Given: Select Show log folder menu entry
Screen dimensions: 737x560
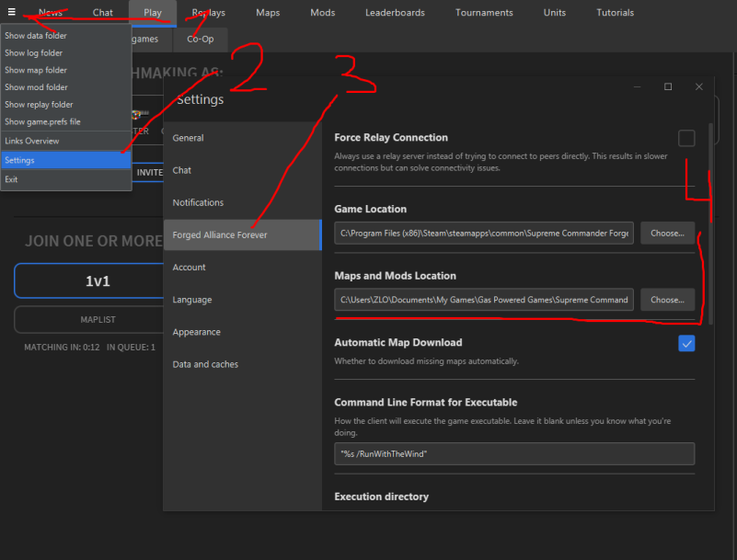Looking at the screenshot, I should click(x=66, y=53).
